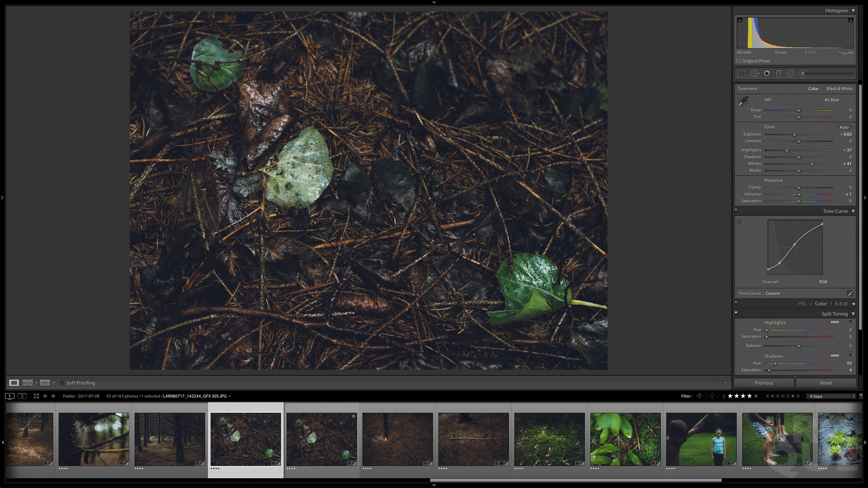The image size is (868, 488).
Task: Activate the Red Eye Correction tool
Action: (x=767, y=74)
